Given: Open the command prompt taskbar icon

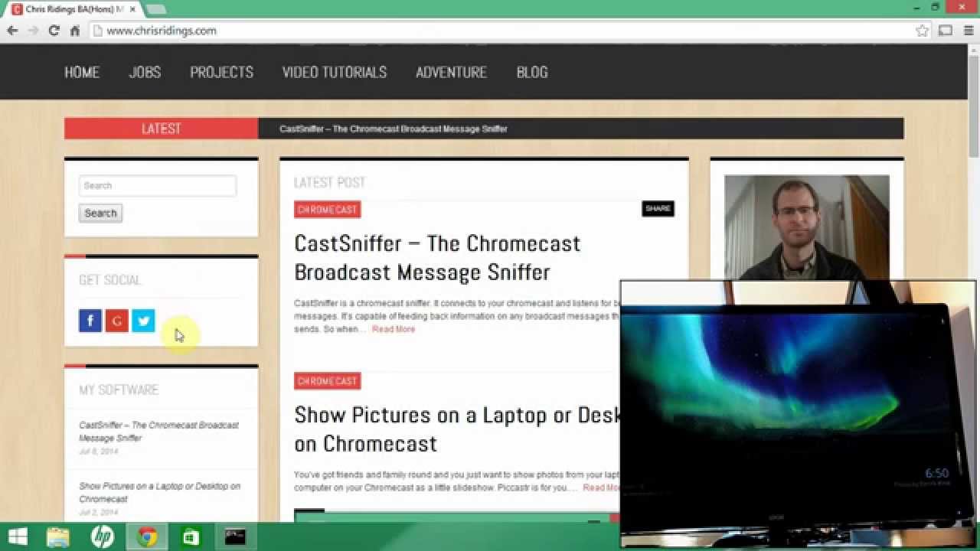Looking at the screenshot, I should point(235,537).
